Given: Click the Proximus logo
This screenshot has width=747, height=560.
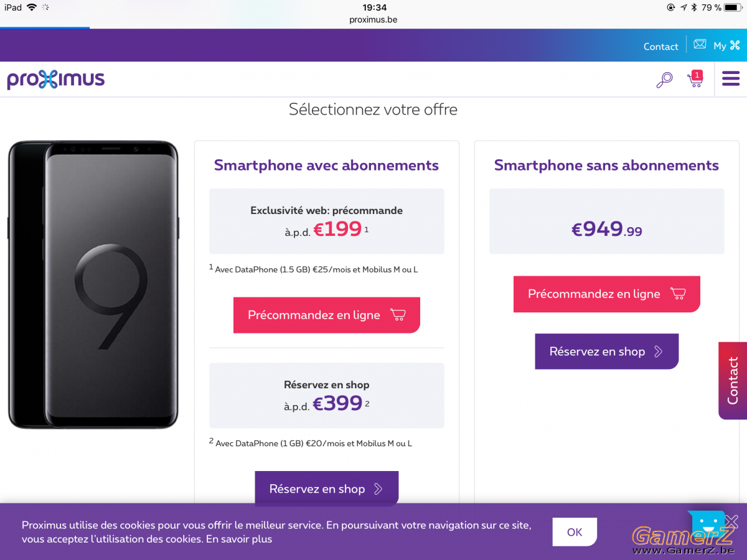Looking at the screenshot, I should pos(56,80).
